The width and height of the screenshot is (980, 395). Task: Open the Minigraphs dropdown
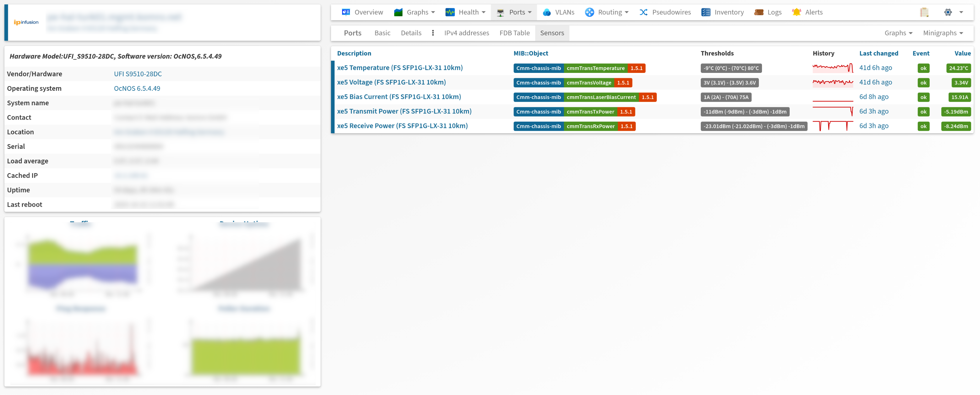pyautogui.click(x=943, y=33)
